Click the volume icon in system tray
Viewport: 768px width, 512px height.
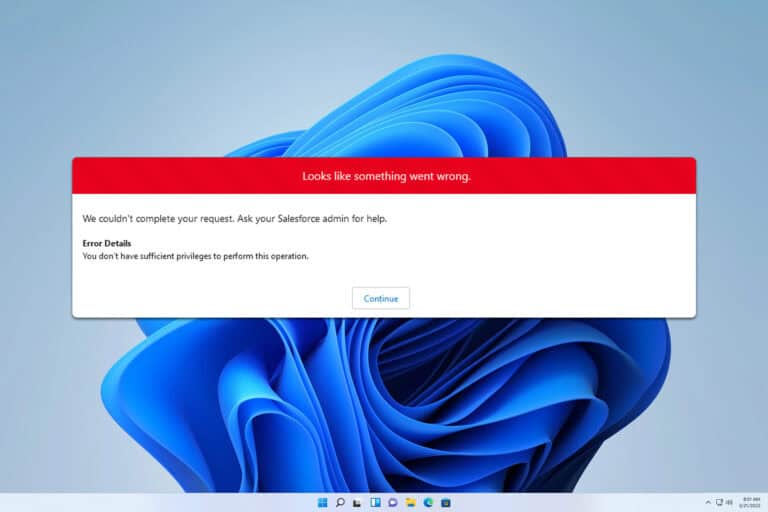pyautogui.click(x=729, y=502)
